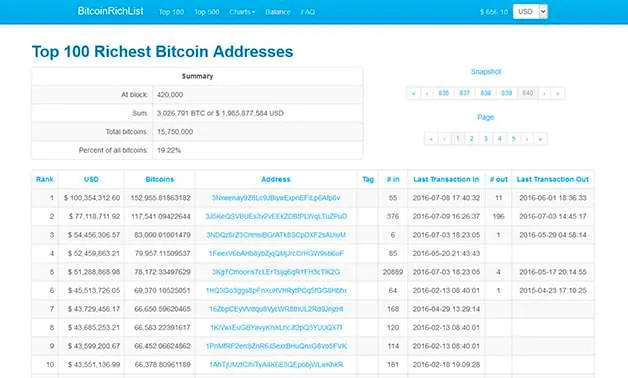This screenshot has height=378, width=628.
Task: Click the 15,750,000 total bitcoins value
Action: click(x=175, y=132)
